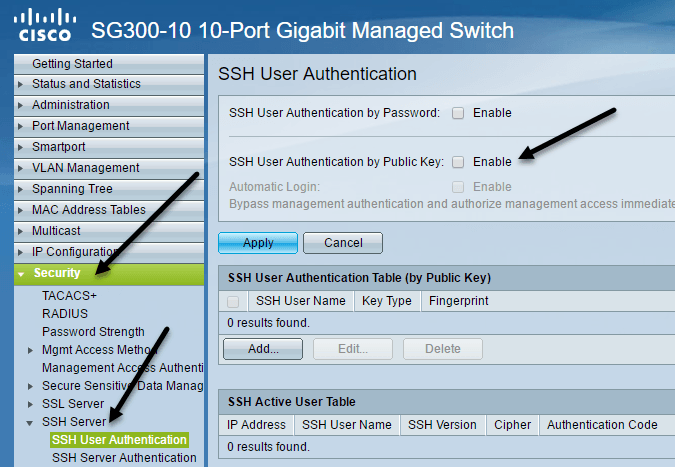Open the RADIUS page
This screenshot has height=467, width=675.
coord(65,314)
